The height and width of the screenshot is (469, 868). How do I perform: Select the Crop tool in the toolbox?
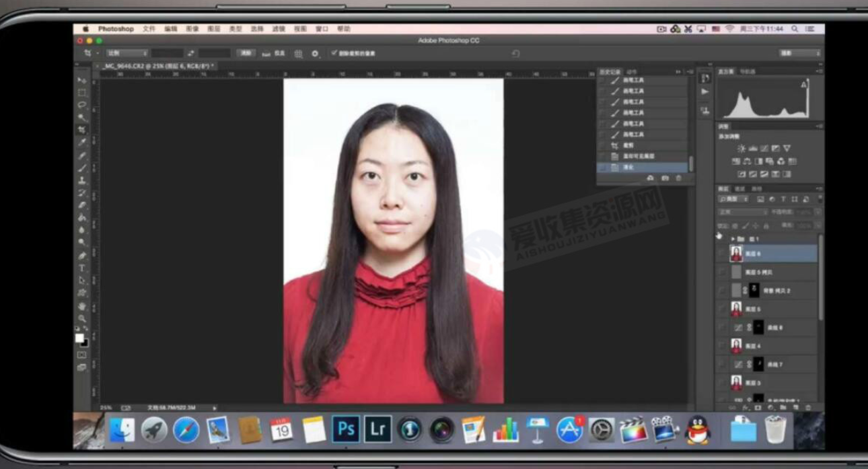click(x=82, y=129)
